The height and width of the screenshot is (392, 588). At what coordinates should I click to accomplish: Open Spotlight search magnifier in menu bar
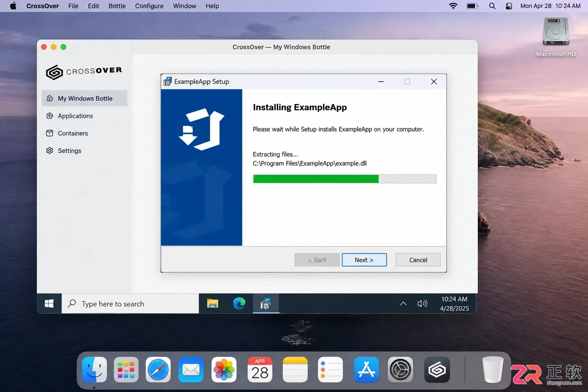tap(492, 6)
